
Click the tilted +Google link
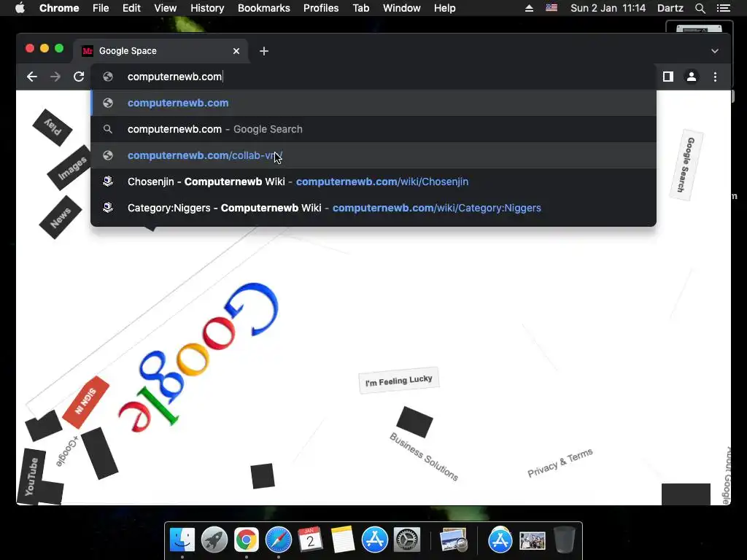point(67,451)
